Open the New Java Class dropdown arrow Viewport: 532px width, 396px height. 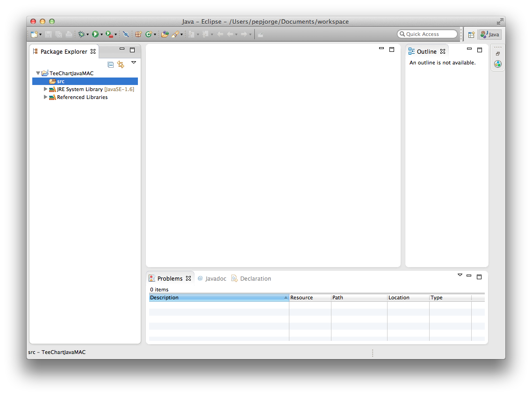pyautogui.click(x=155, y=35)
